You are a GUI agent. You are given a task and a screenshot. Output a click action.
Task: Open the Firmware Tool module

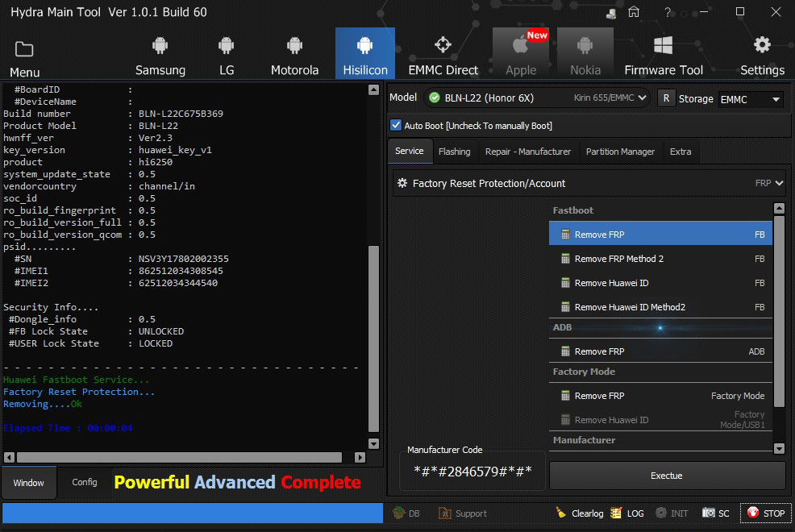[x=664, y=54]
